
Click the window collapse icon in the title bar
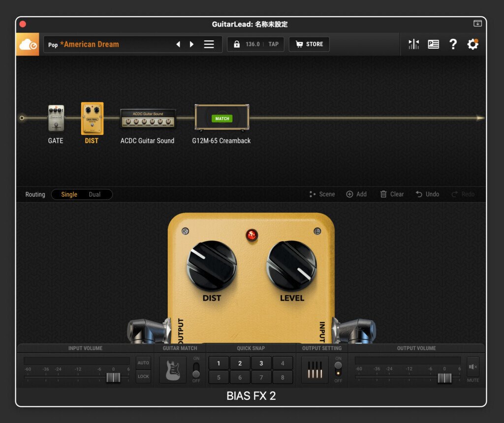(477, 24)
